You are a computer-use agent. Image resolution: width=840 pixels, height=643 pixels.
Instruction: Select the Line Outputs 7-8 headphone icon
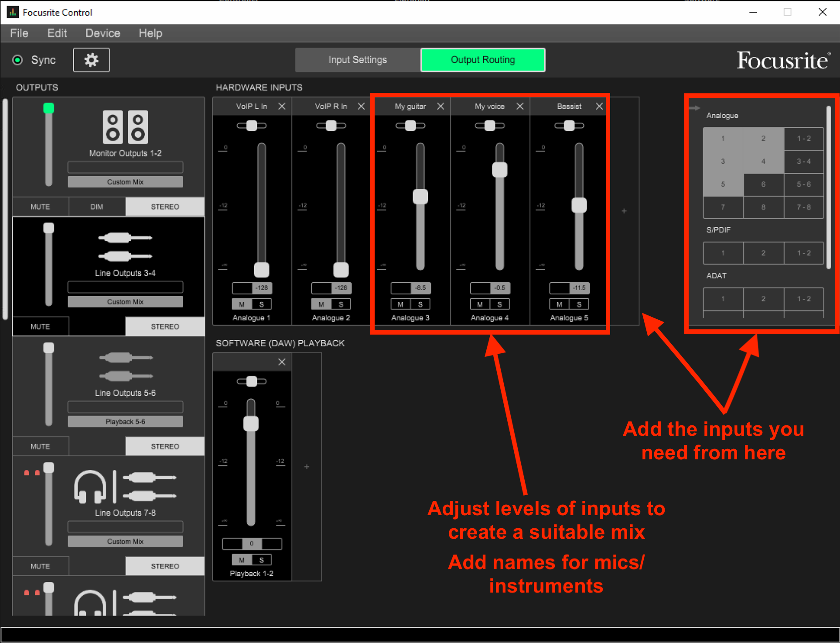point(89,486)
